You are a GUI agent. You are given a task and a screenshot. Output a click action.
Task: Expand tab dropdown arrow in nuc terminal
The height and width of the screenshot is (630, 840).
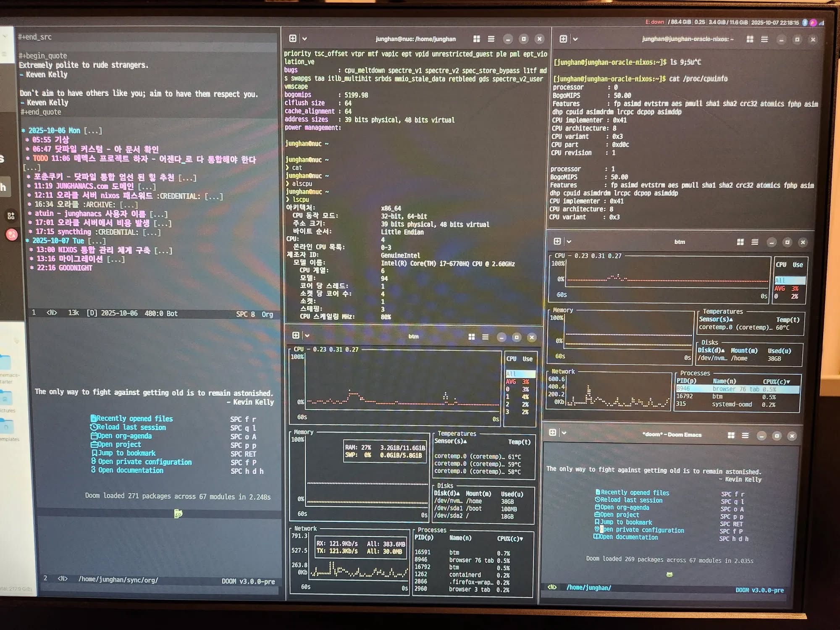[x=304, y=39]
